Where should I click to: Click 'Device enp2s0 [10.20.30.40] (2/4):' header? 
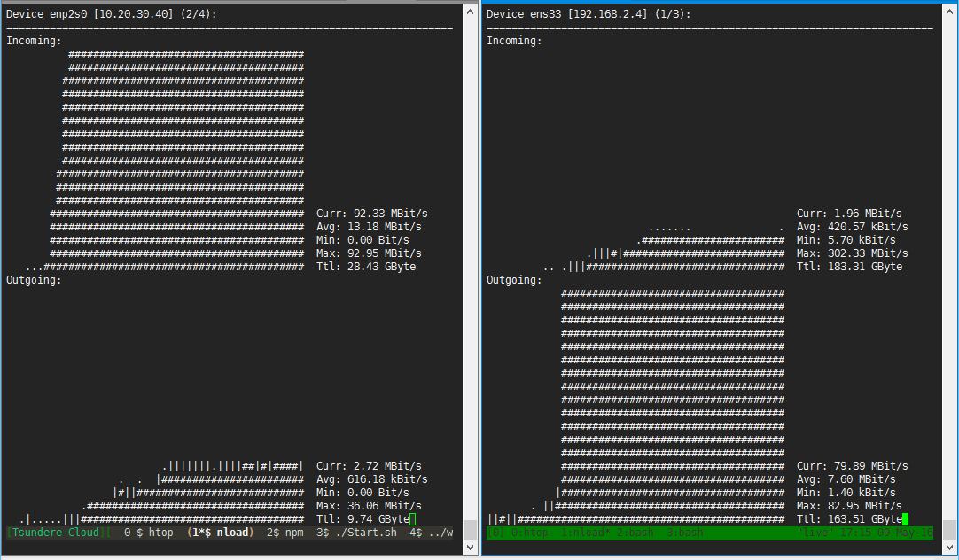pyautogui.click(x=112, y=14)
